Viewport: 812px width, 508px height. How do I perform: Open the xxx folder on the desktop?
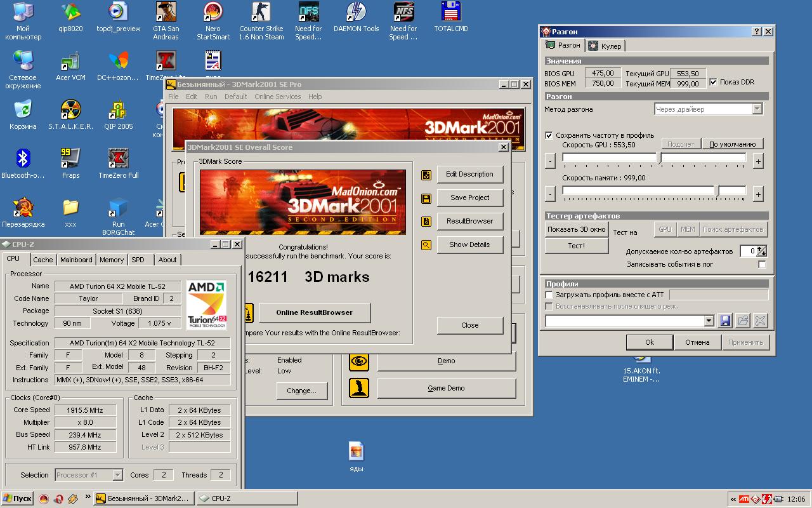pyautogui.click(x=70, y=207)
